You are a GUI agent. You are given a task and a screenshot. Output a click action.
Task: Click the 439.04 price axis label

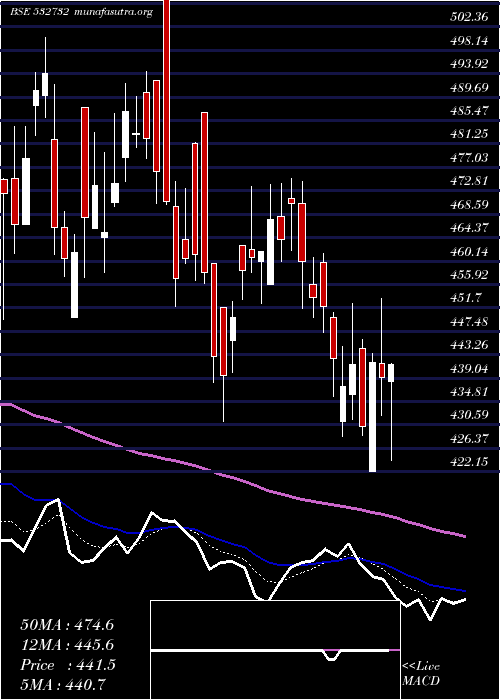(469, 368)
